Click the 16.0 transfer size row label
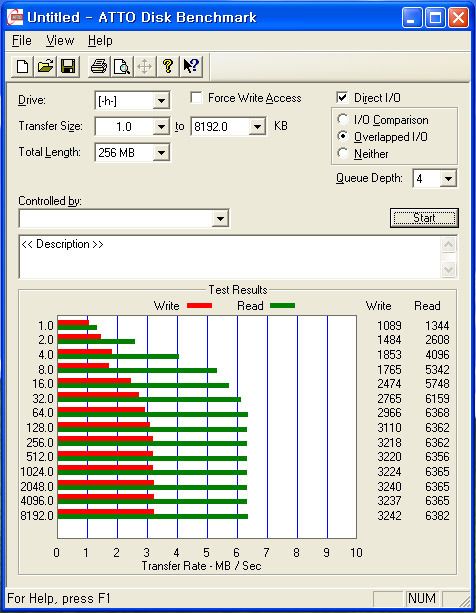This screenshot has height=613, width=476. (43, 384)
